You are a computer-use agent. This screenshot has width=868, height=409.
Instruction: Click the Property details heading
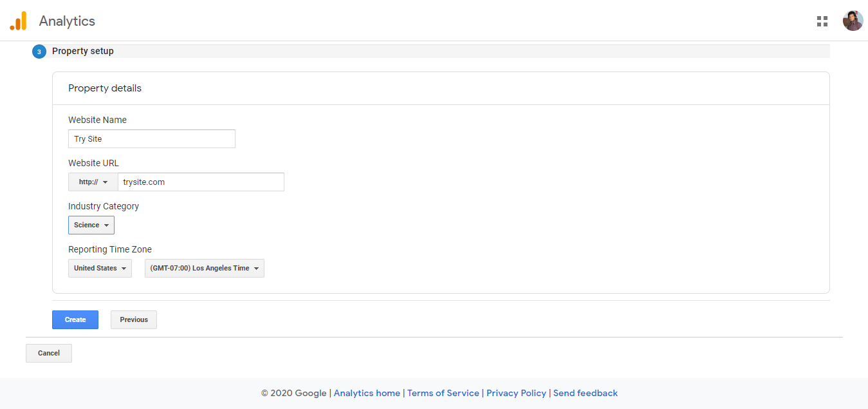(x=105, y=88)
